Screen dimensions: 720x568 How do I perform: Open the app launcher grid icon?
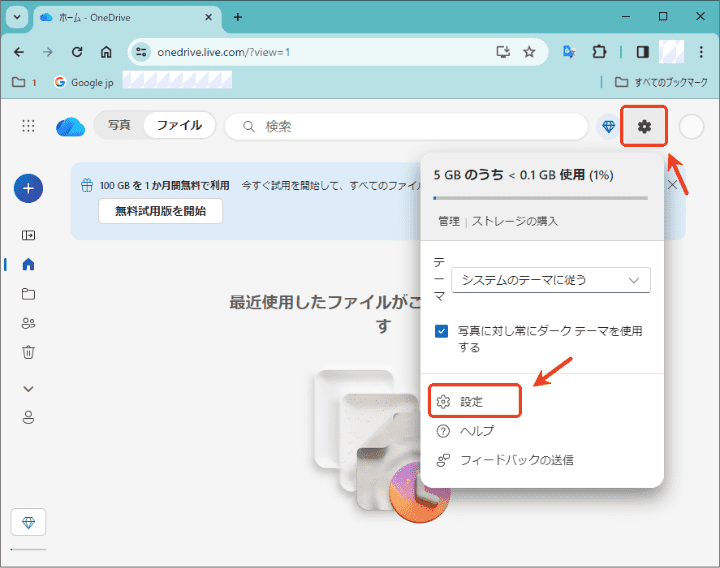coord(29,126)
